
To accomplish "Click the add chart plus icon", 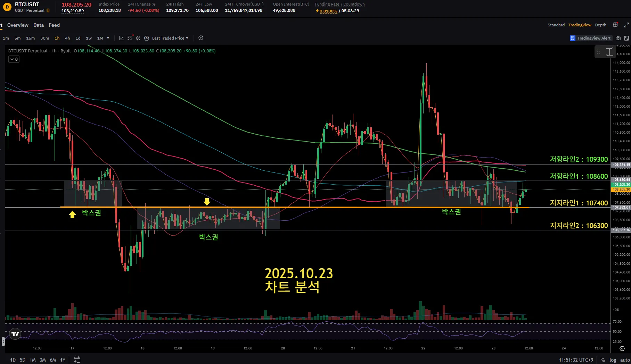I will click(201, 38).
